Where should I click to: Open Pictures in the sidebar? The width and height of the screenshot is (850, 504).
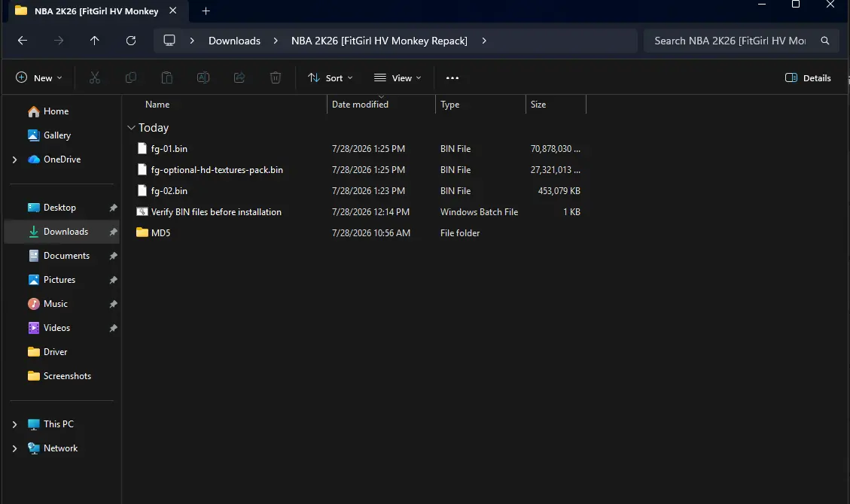(59, 280)
